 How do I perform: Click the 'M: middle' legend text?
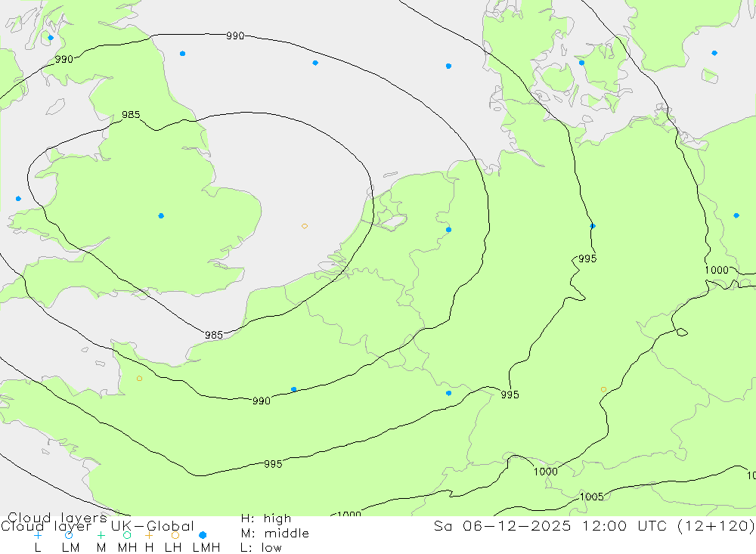click(275, 534)
